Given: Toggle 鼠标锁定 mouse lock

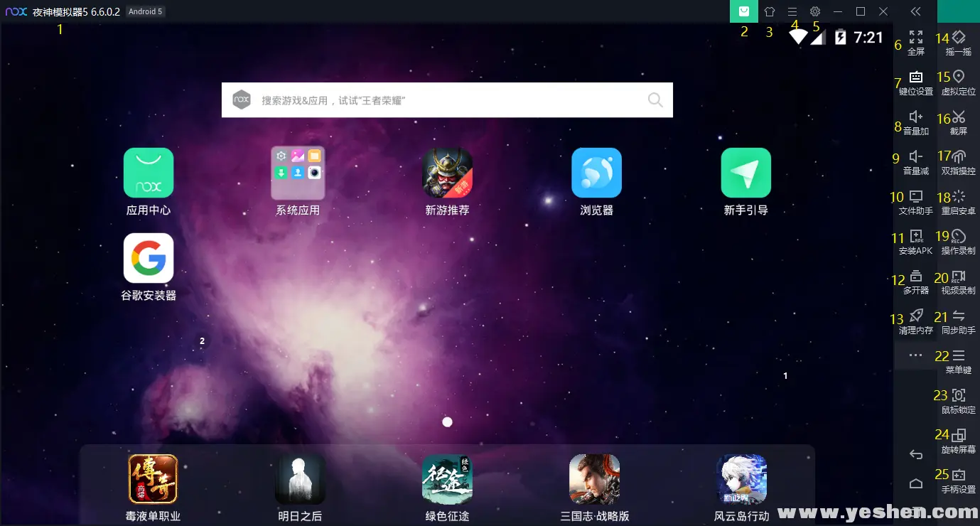Looking at the screenshot, I should (959, 397).
